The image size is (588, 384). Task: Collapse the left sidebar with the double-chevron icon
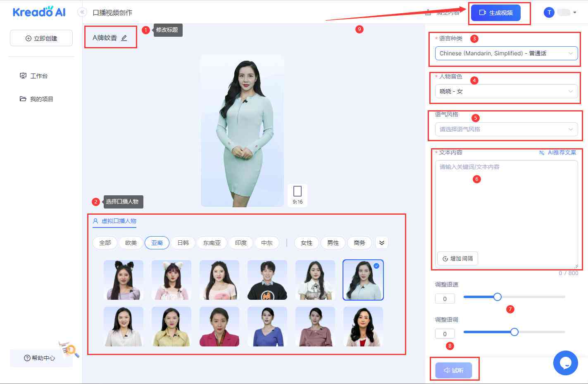(x=82, y=12)
